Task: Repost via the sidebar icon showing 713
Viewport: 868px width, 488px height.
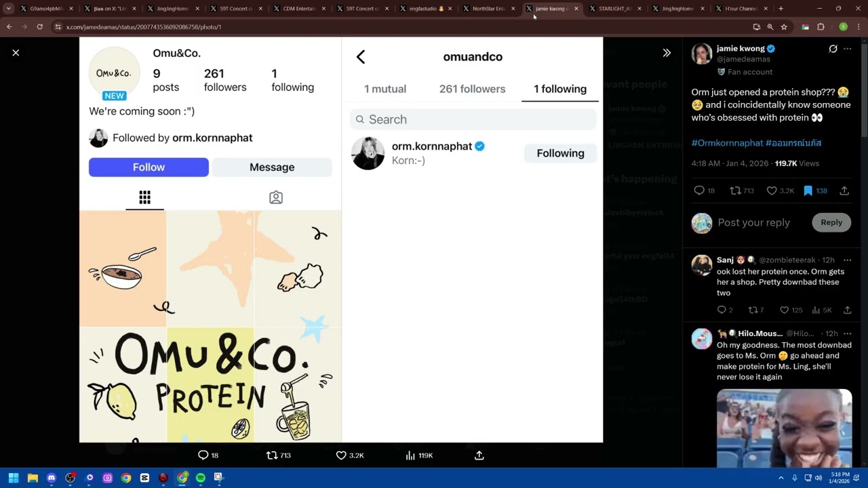Action: tap(741, 191)
